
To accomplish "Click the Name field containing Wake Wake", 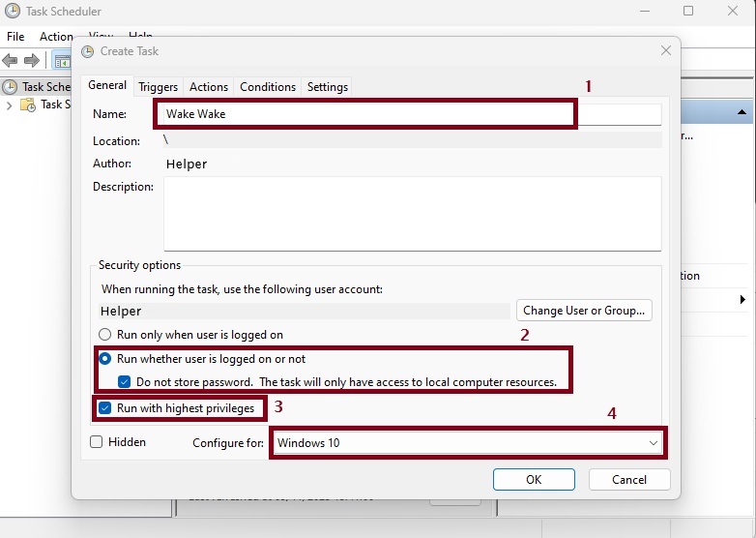I will click(x=412, y=114).
